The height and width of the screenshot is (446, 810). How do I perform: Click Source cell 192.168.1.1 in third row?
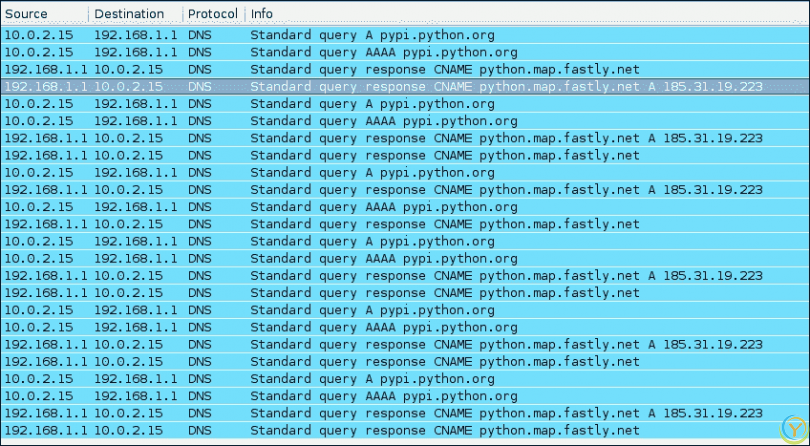point(45,69)
